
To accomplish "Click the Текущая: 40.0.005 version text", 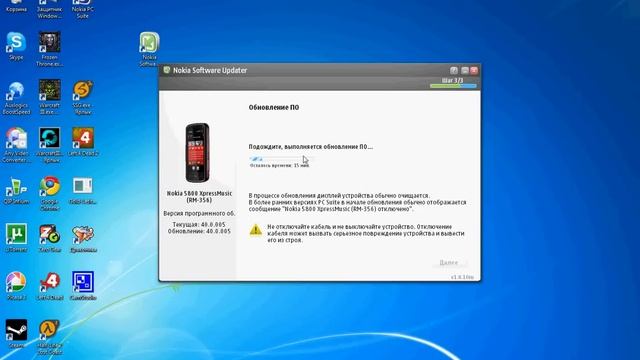I will [x=199, y=224].
